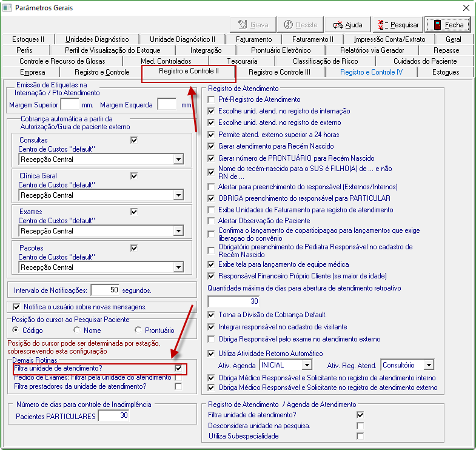476x450 pixels.
Task: Open the Repasse tab
Action: (446, 50)
